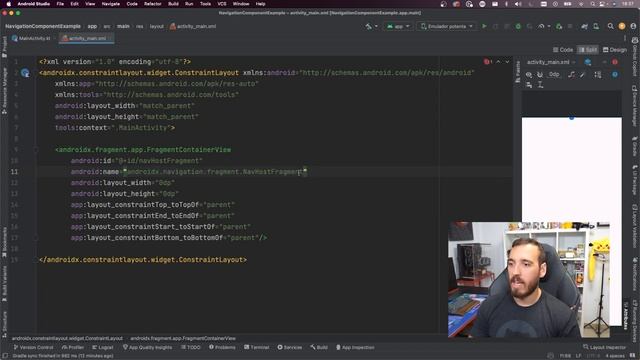This screenshot has width=640, height=360.
Task: Click the ConstraintLayout structure breadcrumb at the bottom
Action: click(67, 338)
